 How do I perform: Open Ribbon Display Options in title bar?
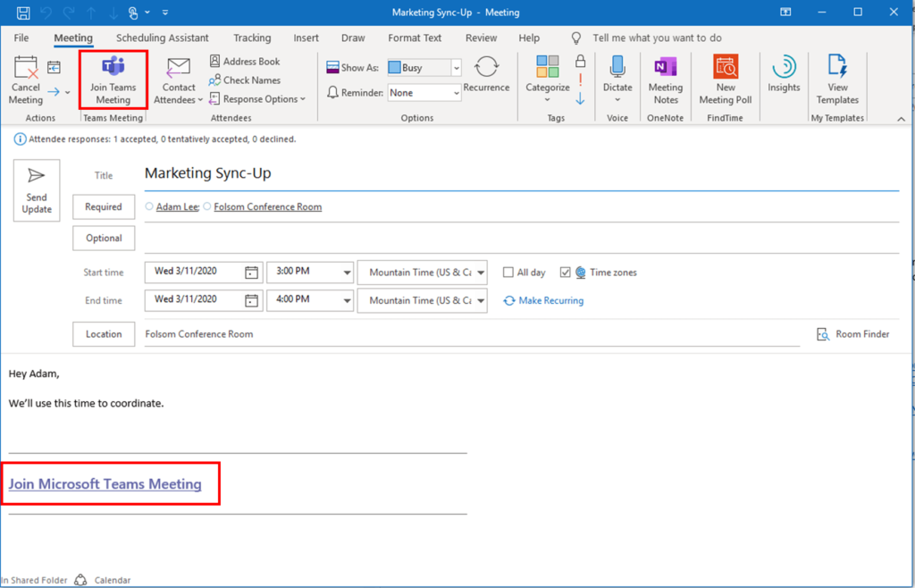pos(786,13)
